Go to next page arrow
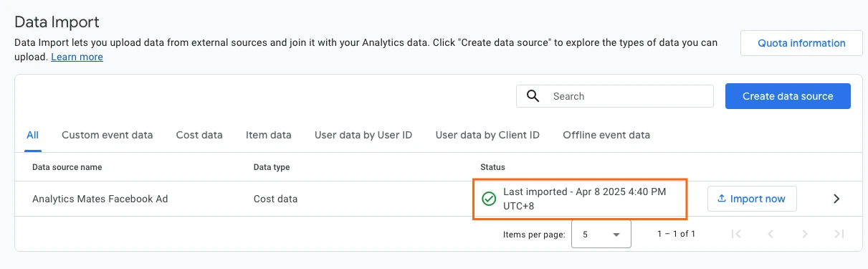The height and width of the screenshot is (269, 868). [805, 234]
